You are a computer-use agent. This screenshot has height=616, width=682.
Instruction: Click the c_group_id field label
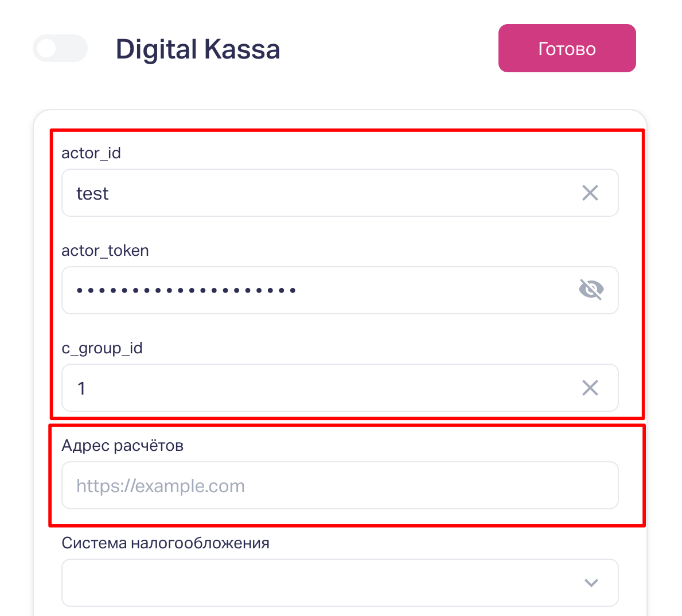tap(102, 348)
